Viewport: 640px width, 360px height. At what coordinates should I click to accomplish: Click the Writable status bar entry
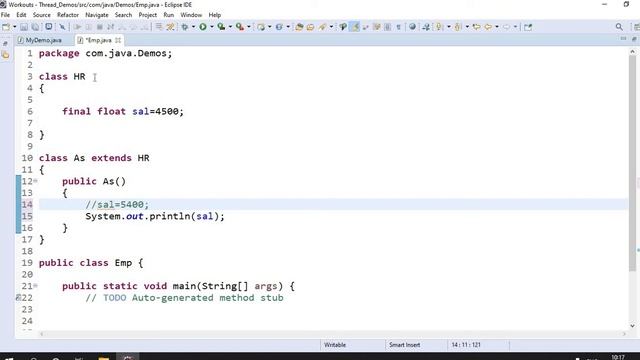(x=335, y=345)
